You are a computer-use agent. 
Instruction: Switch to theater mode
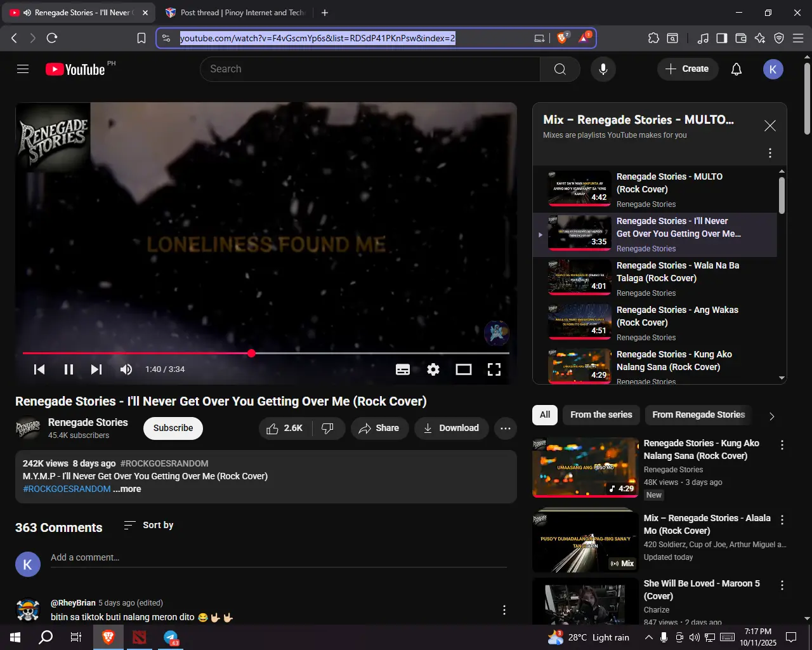pos(464,369)
